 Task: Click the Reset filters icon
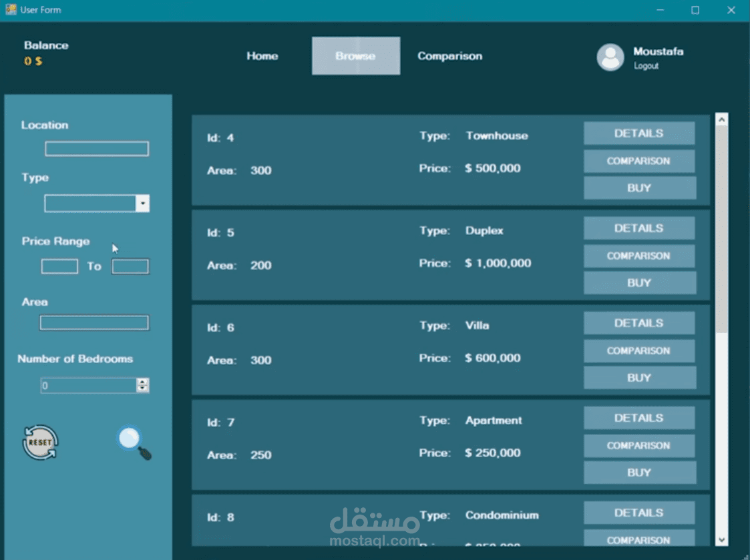coord(40,443)
